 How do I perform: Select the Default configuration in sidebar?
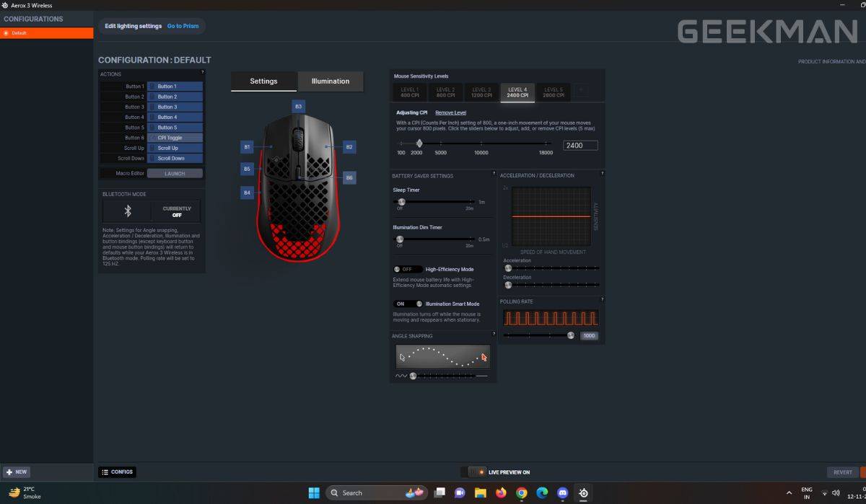pyautogui.click(x=47, y=33)
